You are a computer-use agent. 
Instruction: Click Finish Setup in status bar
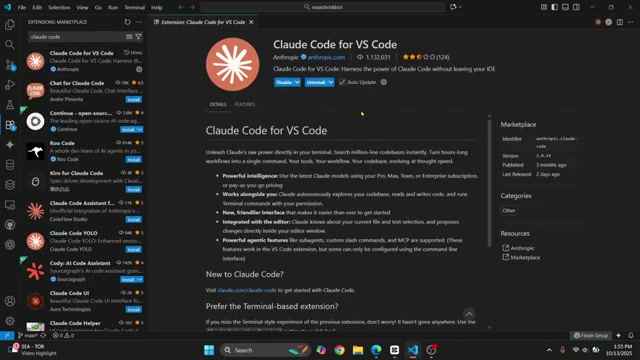pos(591,336)
